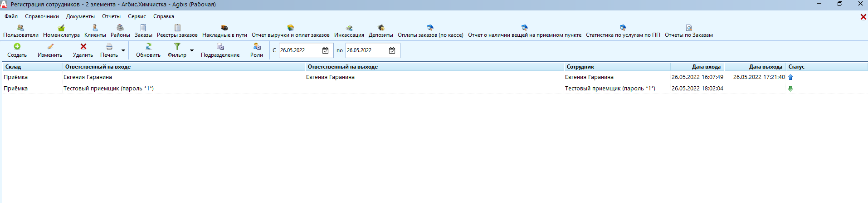Close the document with the red X
The image size is (868, 203).
[x=863, y=17]
